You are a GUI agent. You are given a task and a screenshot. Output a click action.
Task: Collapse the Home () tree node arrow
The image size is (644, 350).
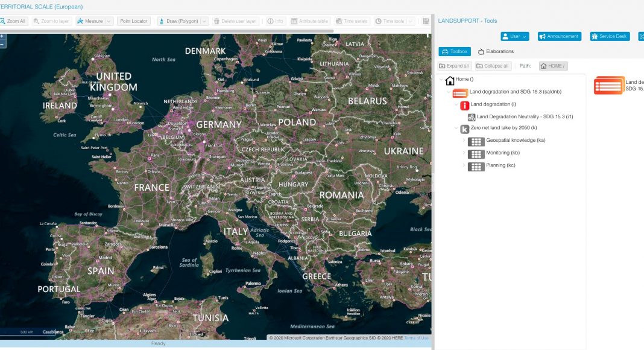(441, 79)
